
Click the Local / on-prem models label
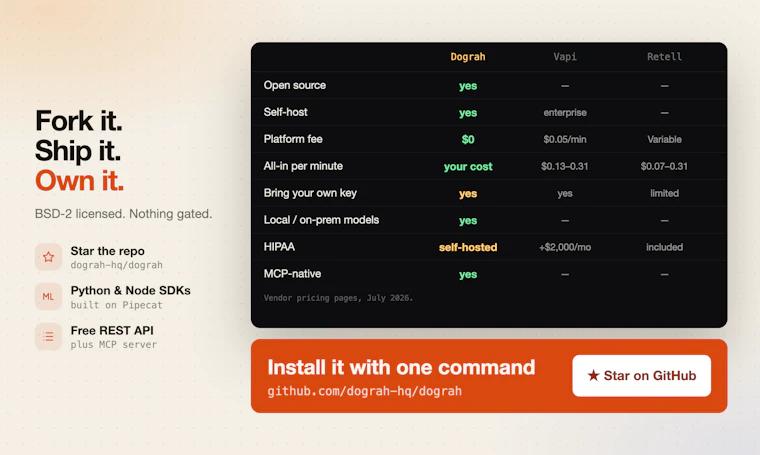321,220
